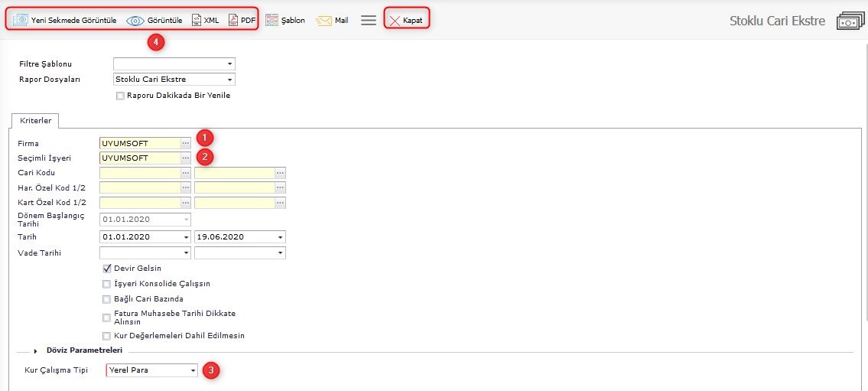Image resolution: width=868 pixels, height=391 pixels.
Task: Click the Yeni Sekmede Görüntüle toolbar icon
Action: [21, 20]
